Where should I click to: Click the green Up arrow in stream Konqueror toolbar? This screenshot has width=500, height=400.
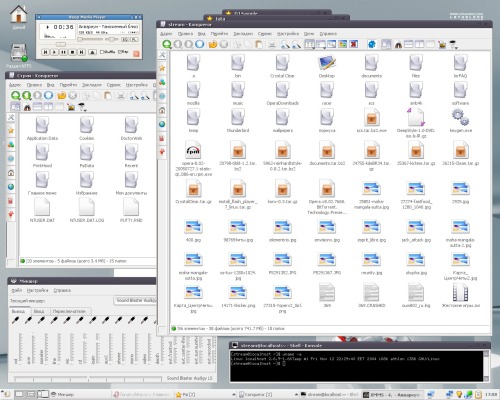(167, 44)
